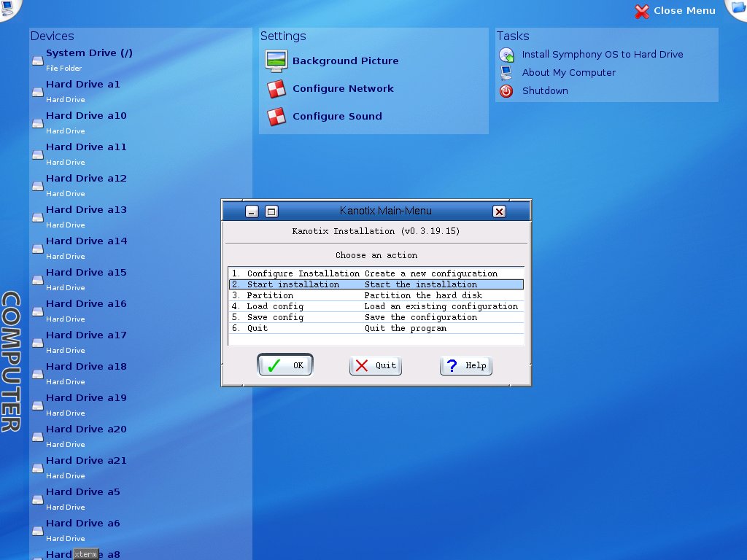
Task: Click the red X Close Menu icon
Action: 642,11
